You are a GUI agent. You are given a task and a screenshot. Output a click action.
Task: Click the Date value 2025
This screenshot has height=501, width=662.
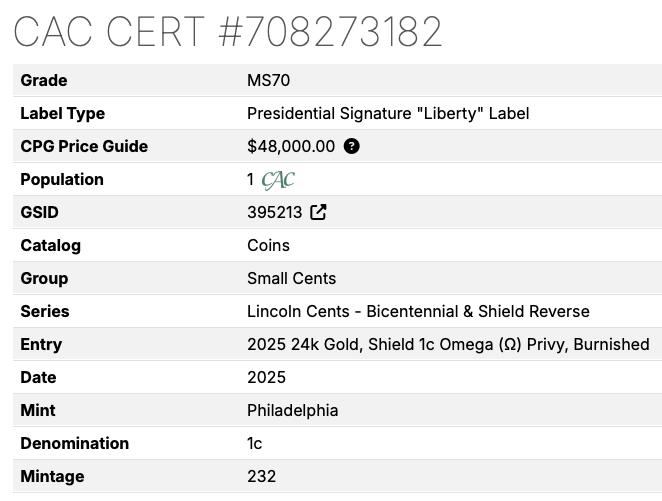pyautogui.click(x=266, y=377)
